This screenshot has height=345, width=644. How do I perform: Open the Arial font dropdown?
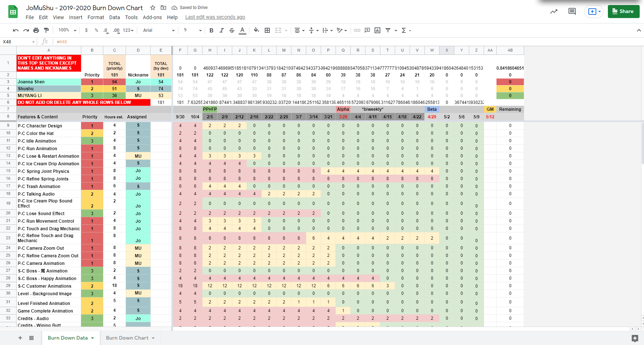point(159,30)
